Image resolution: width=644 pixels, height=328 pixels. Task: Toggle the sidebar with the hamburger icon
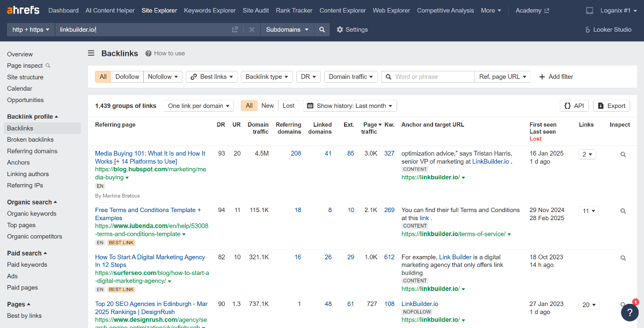point(91,53)
